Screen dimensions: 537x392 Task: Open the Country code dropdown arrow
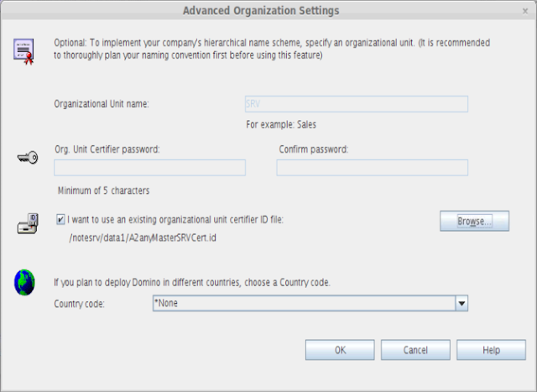461,303
